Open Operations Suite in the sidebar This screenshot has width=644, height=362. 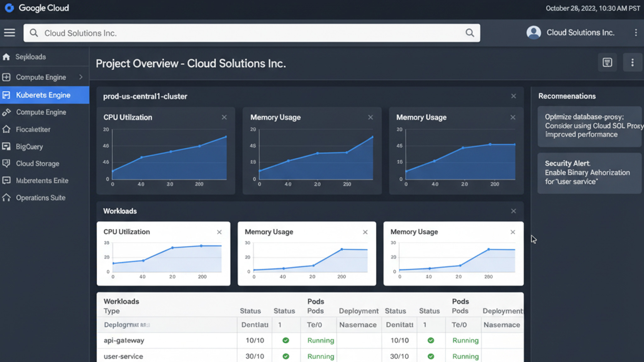click(41, 198)
